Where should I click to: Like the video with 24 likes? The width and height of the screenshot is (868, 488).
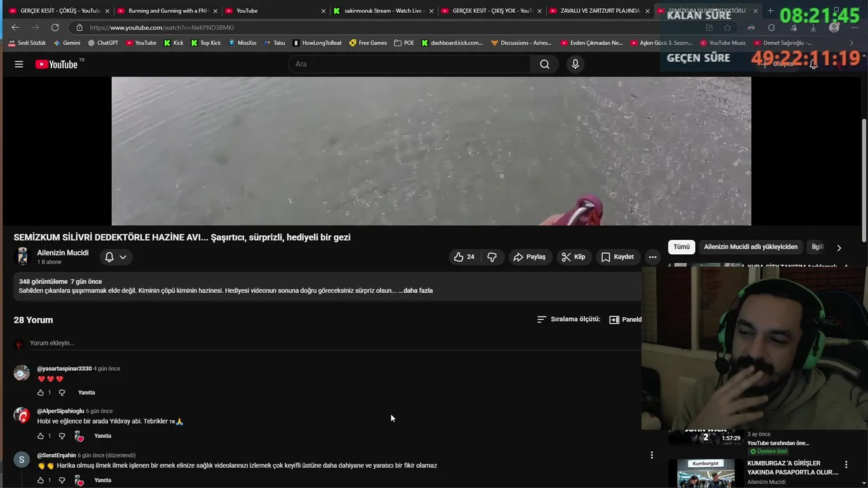point(465,257)
